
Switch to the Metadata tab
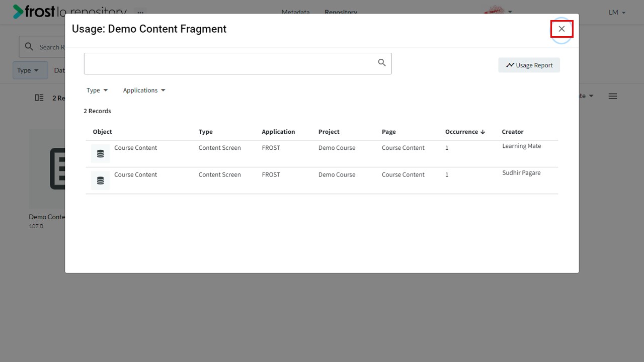click(295, 12)
